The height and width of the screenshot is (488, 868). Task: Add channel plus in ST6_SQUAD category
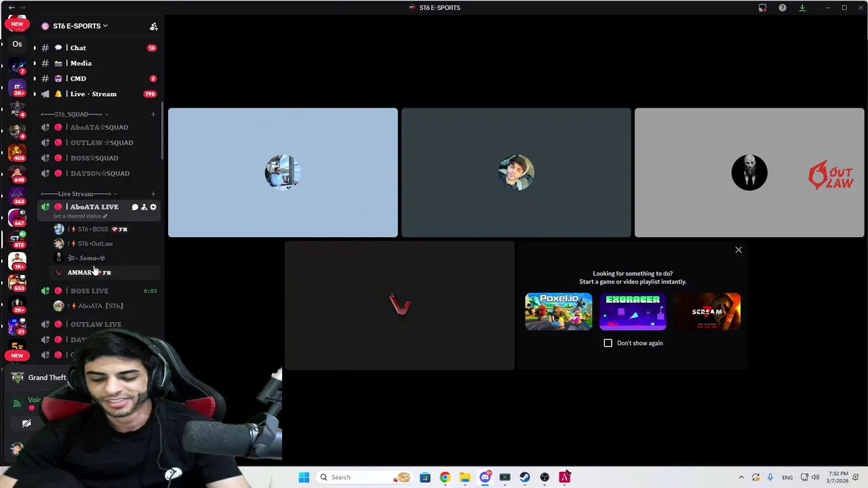pyautogui.click(x=153, y=114)
